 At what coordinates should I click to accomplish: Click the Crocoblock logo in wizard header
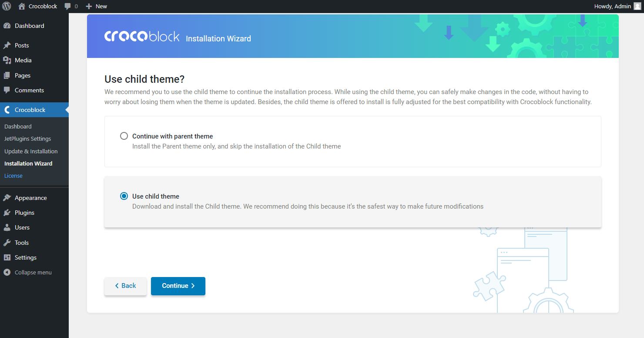[x=142, y=37]
